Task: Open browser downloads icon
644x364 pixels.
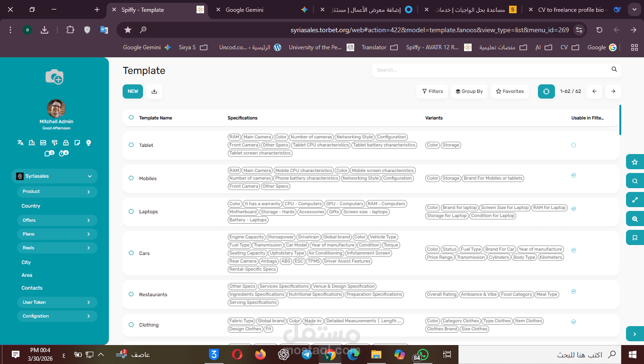Action: point(45,30)
